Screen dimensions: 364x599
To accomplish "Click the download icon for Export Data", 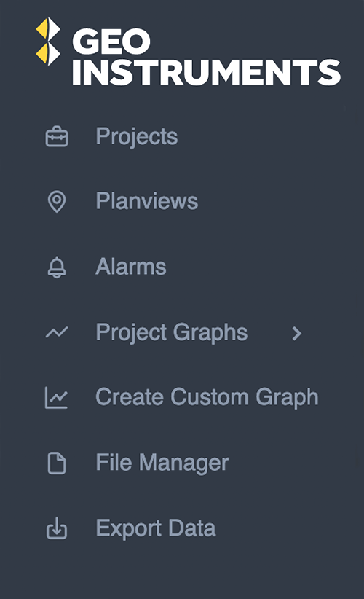I will [x=57, y=528].
